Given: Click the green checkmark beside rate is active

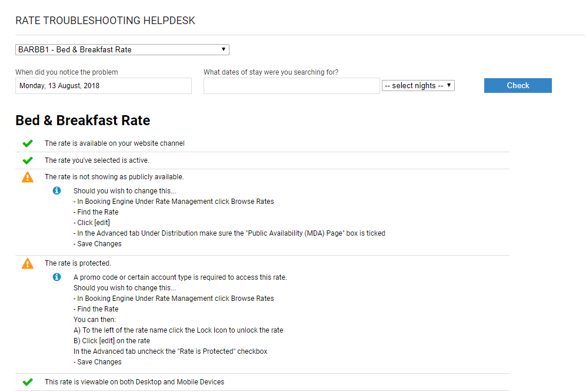Looking at the screenshot, I should (x=28, y=160).
